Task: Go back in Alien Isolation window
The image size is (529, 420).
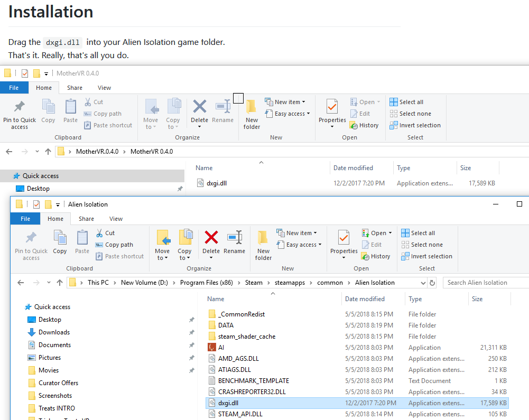Action: pos(21,283)
